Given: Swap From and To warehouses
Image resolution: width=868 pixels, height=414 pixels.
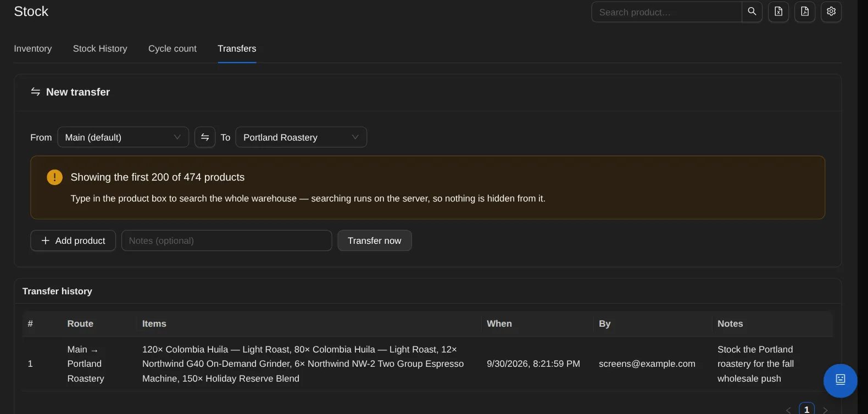Looking at the screenshot, I should pos(205,137).
